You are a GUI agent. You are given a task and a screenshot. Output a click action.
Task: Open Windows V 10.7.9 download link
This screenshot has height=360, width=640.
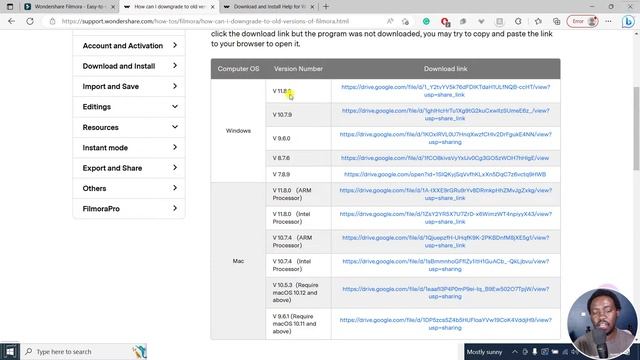[445, 114]
